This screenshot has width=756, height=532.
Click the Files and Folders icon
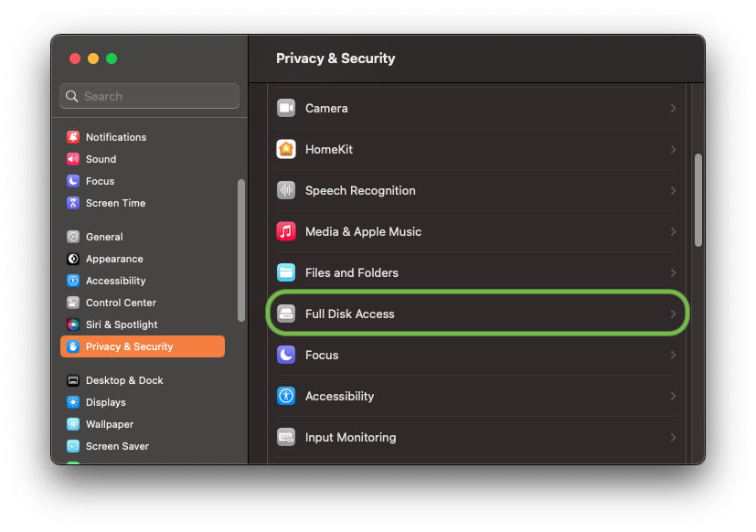[286, 272]
